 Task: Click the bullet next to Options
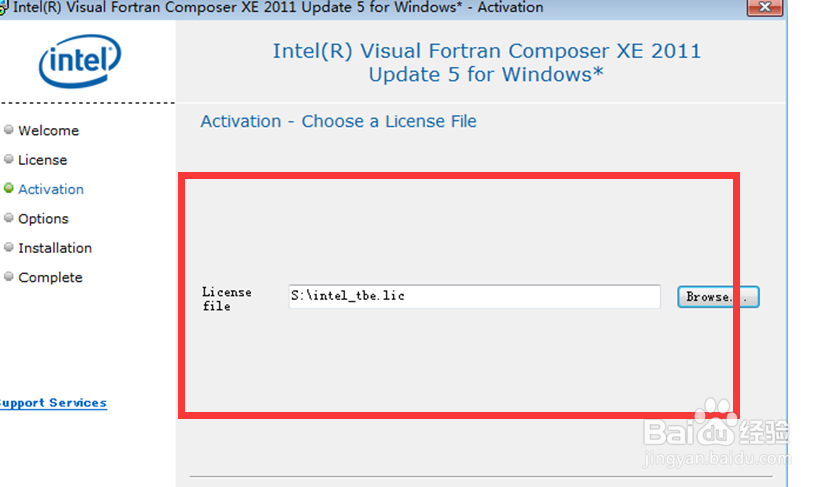tap(9, 218)
